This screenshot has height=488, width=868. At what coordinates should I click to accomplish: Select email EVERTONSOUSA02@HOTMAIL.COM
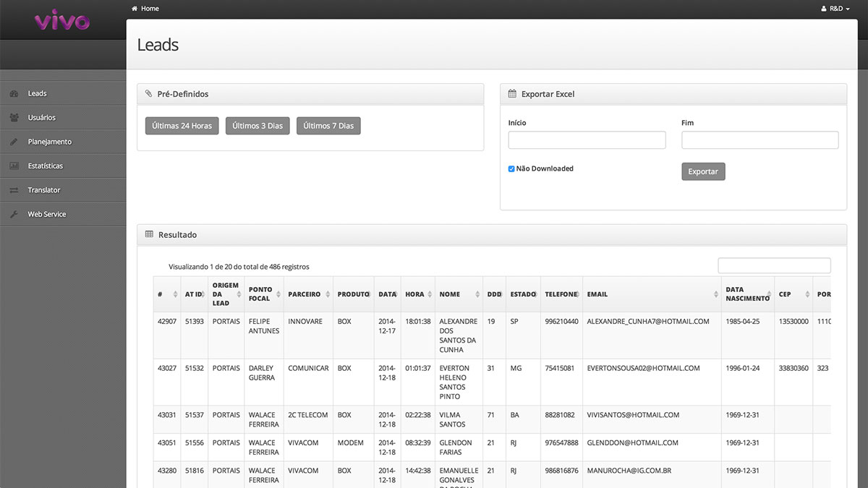[x=643, y=368]
